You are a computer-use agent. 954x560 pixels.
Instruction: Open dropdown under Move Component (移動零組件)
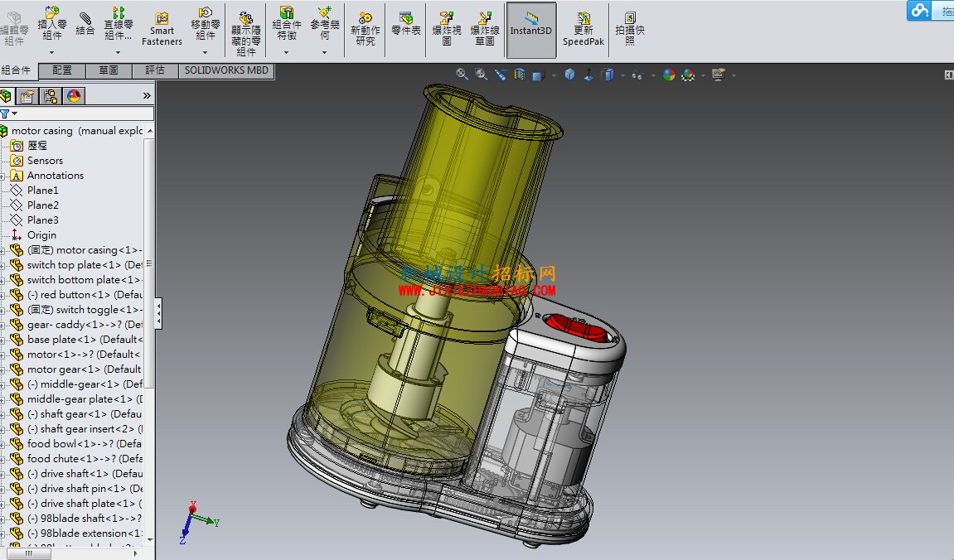pos(206,53)
